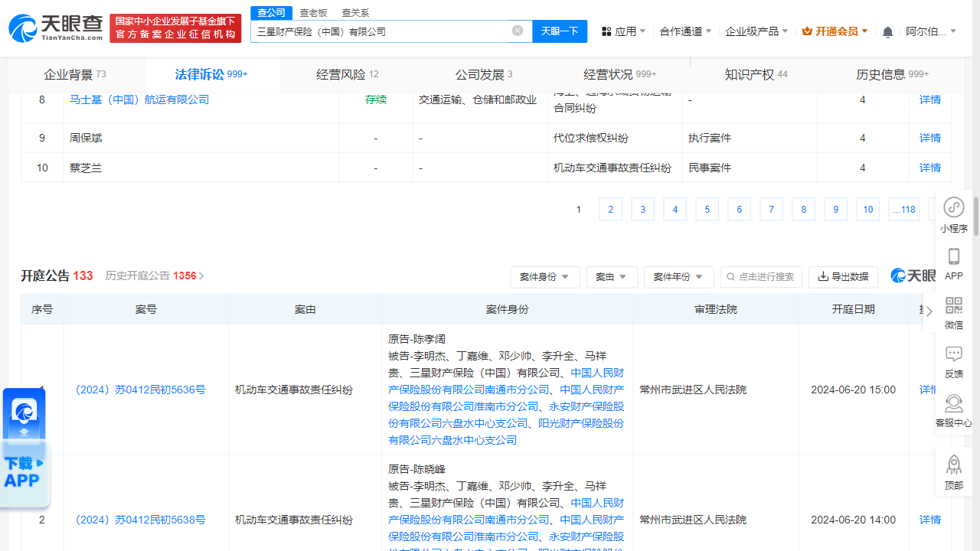Open 反馈 feedback icon
The width and height of the screenshot is (980, 551).
coord(954,362)
